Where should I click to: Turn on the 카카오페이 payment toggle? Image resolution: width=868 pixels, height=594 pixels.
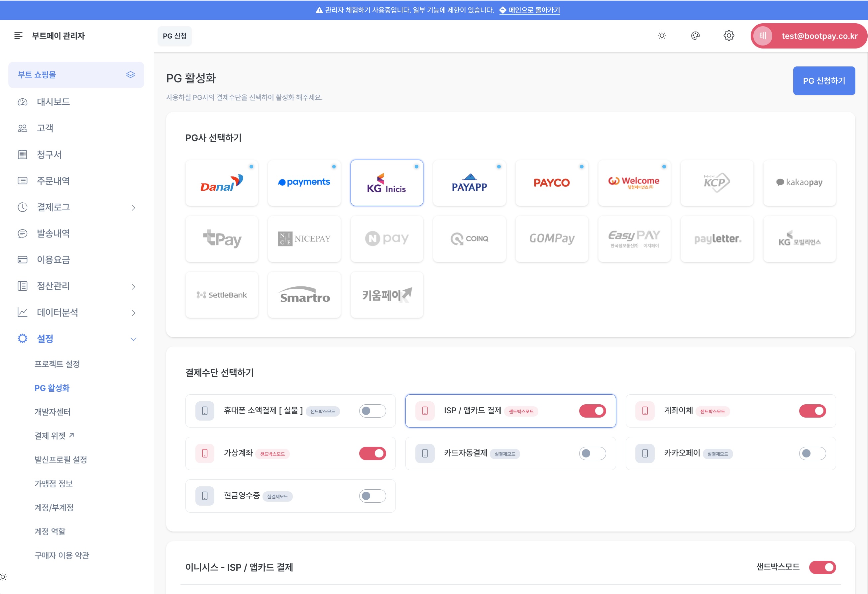tap(813, 453)
